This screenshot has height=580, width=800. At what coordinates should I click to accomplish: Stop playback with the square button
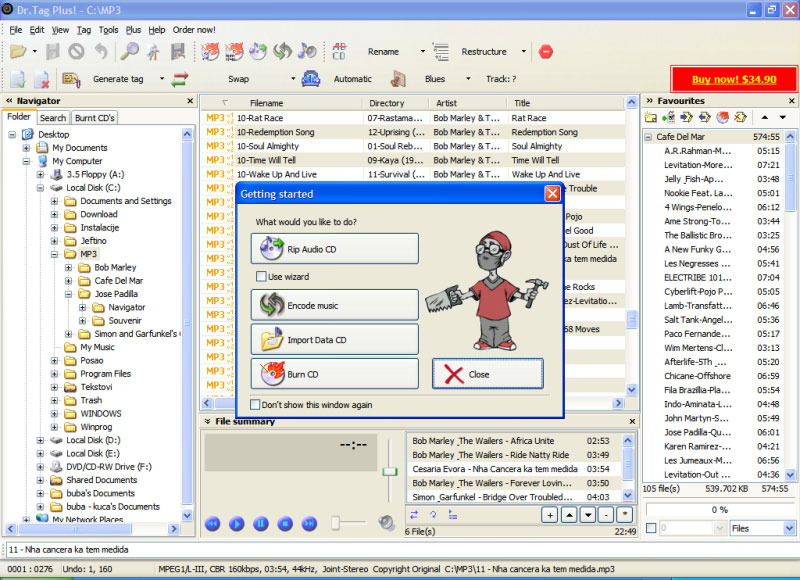point(285,523)
